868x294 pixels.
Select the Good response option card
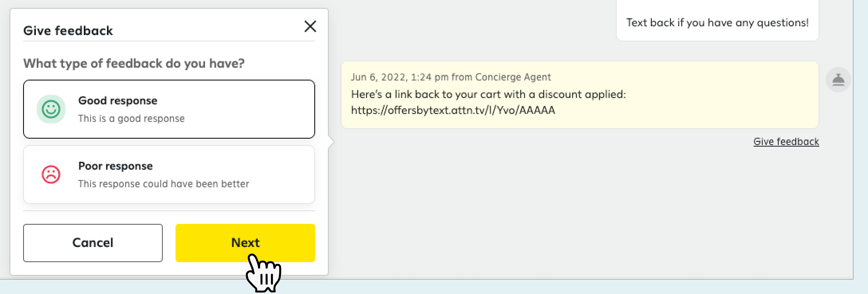169,109
